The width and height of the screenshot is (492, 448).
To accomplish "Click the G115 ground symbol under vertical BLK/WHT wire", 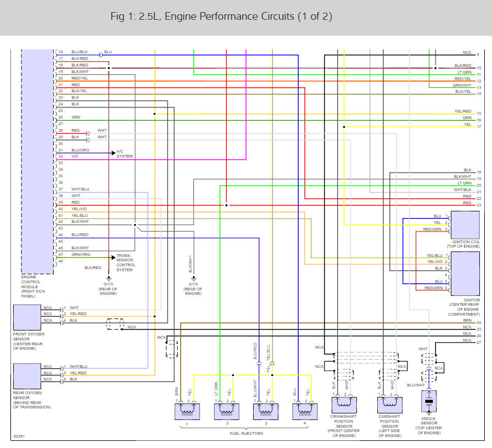I will [194, 278].
